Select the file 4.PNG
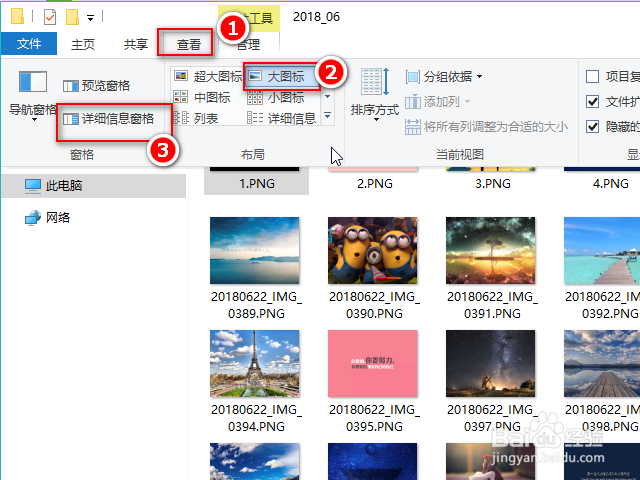Screen dimensions: 640x480 coord(611,184)
